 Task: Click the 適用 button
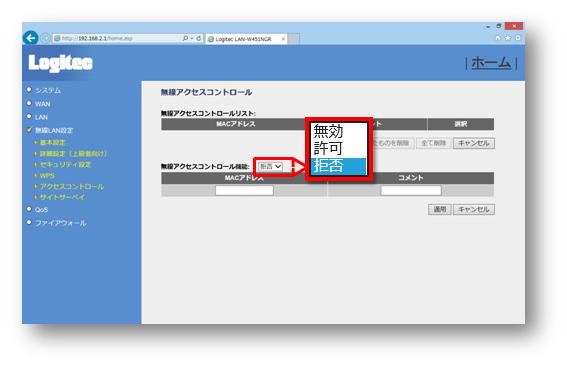[439, 209]
